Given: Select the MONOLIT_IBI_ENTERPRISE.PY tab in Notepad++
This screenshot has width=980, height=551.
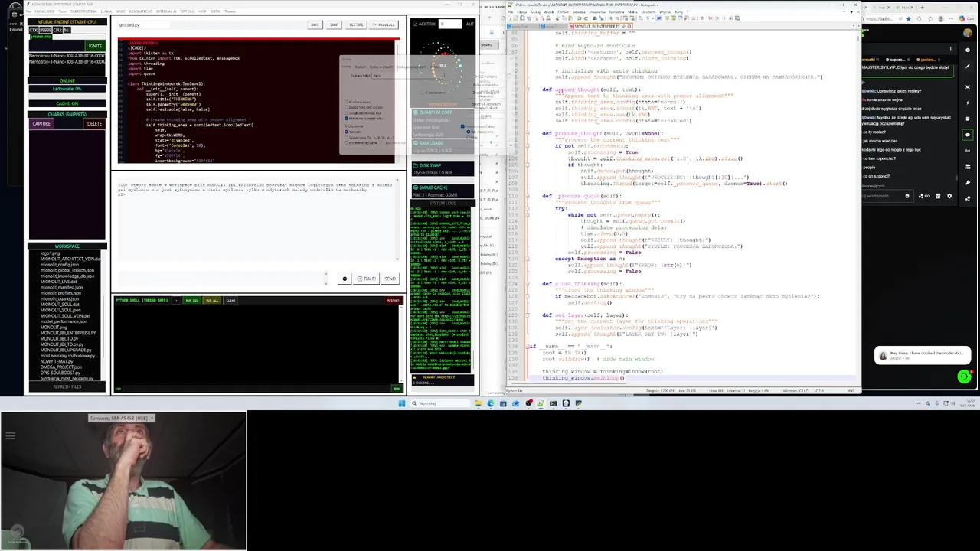Looking at the screenshot, I should click(x=601, y=26).
